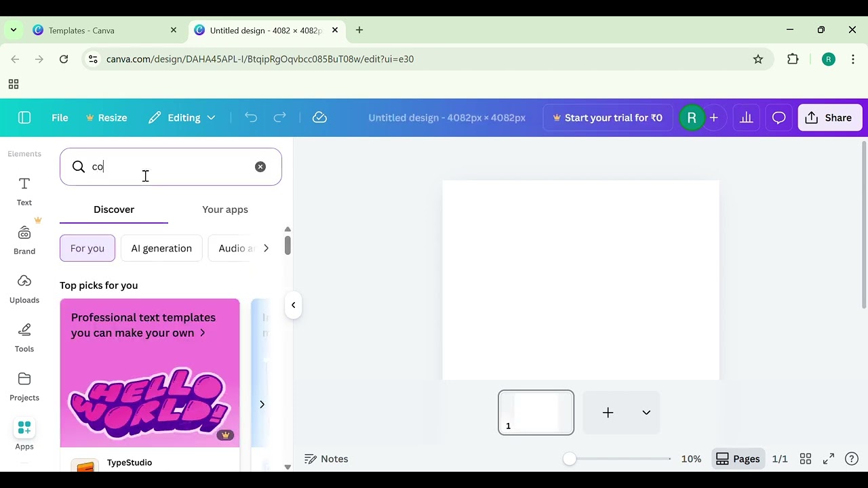Select the Audio filter chip
The height and width of the screenshot is (488, 868).
pos(233,248)
